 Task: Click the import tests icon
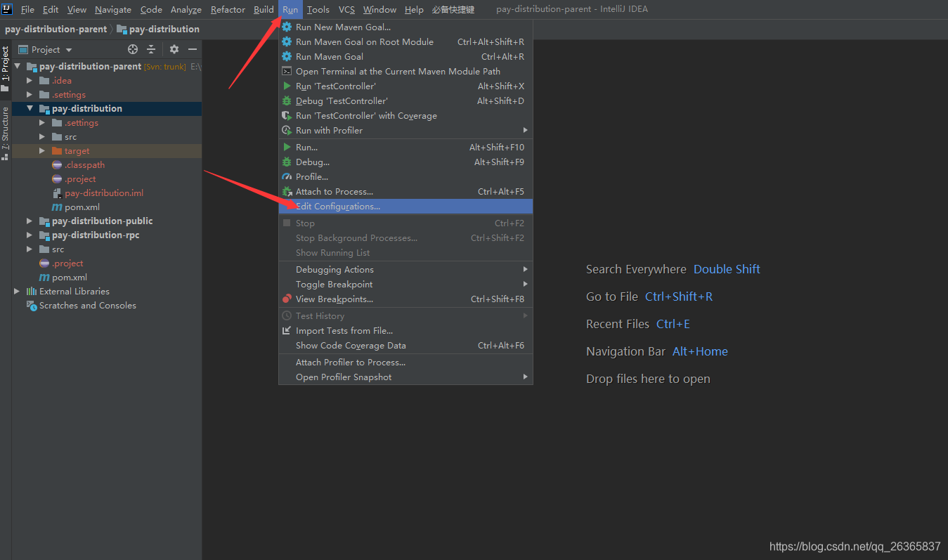click(x=287, y=330)
